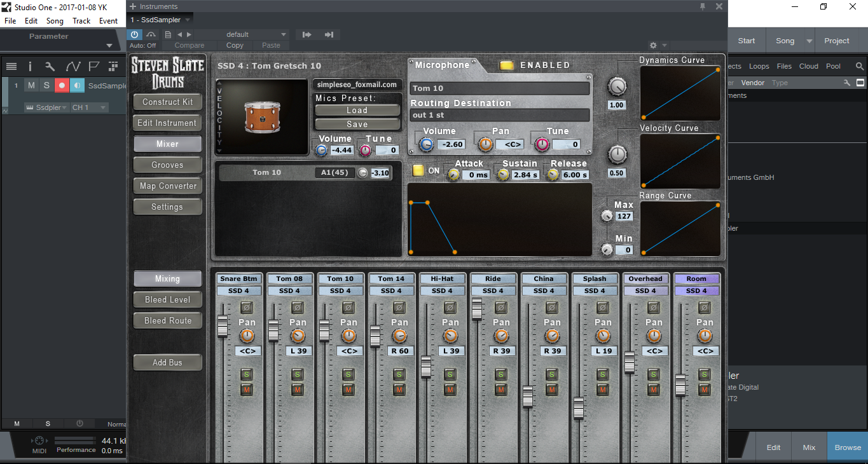The image size is (868, 464).
Task: Open the Song button dropdown arrow
Action: (809, 41)
